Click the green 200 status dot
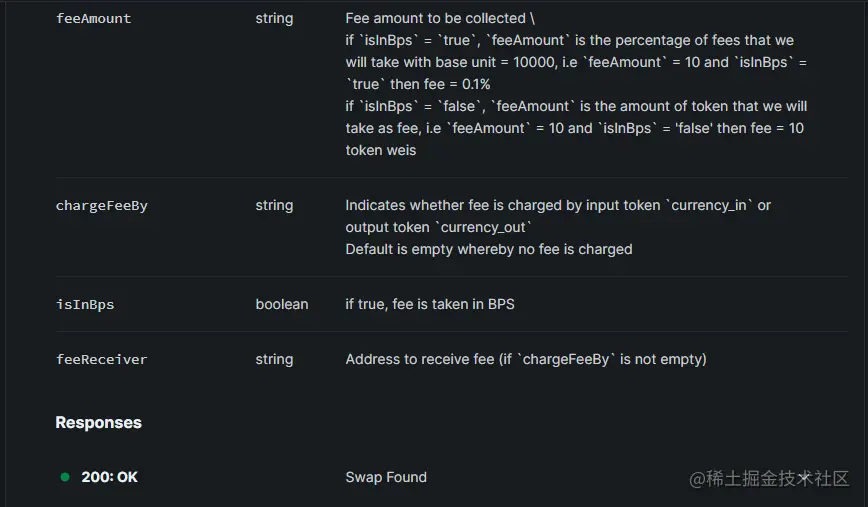The image size is (868, 507). point(65,477)
